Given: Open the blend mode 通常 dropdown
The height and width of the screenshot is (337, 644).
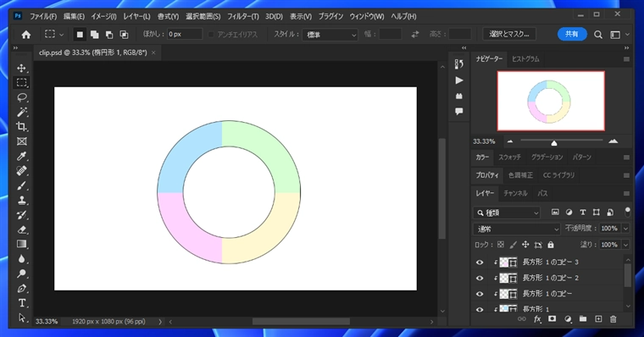Looking at the screenshot, I should click(517, 229).
